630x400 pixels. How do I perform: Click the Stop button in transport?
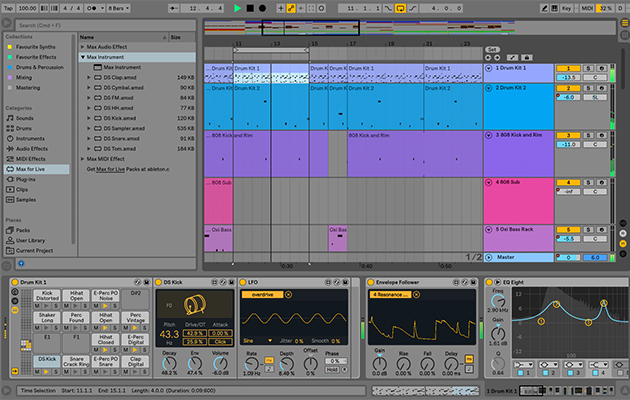(x=250, y=8)
